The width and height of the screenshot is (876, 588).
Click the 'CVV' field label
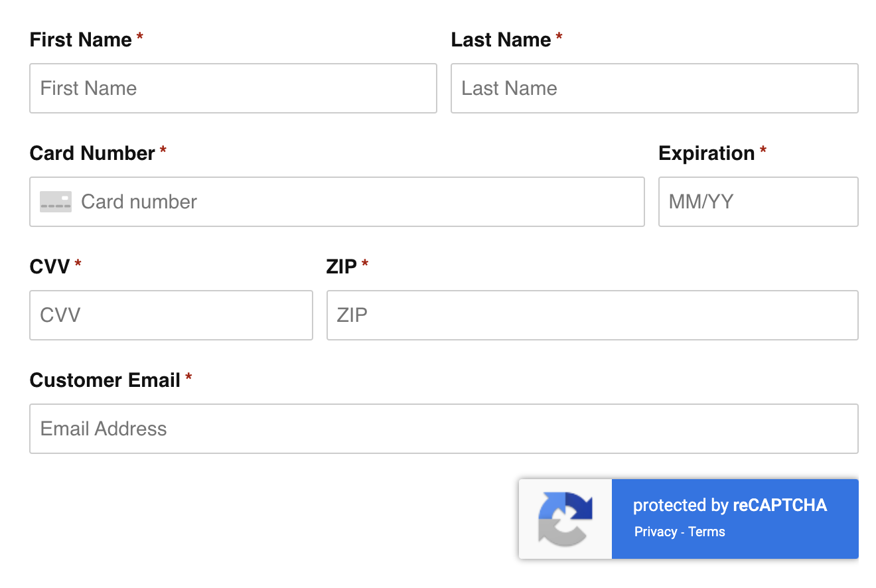[50, 267]
